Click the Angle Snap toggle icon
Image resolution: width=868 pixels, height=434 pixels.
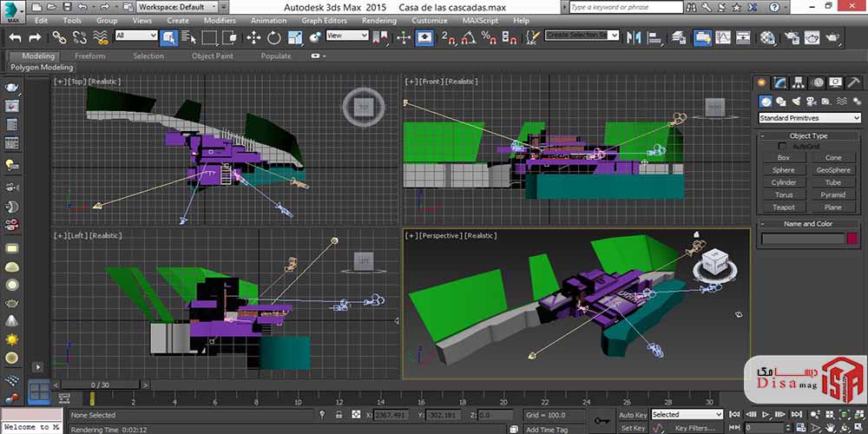468,37
